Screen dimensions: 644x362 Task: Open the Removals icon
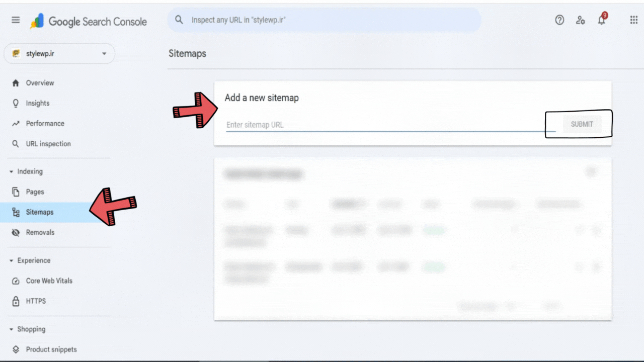[17, 232]
